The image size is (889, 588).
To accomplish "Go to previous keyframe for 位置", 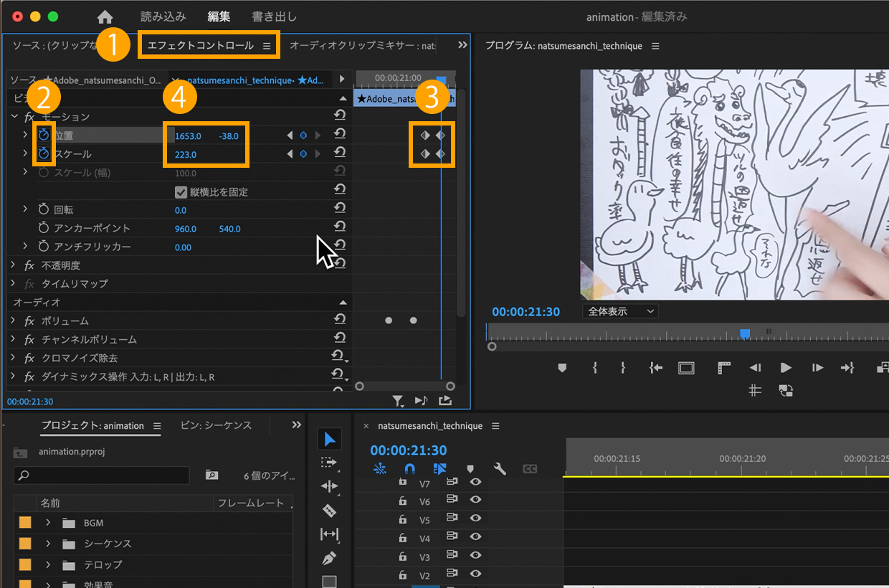I will [x=290, y=135].
